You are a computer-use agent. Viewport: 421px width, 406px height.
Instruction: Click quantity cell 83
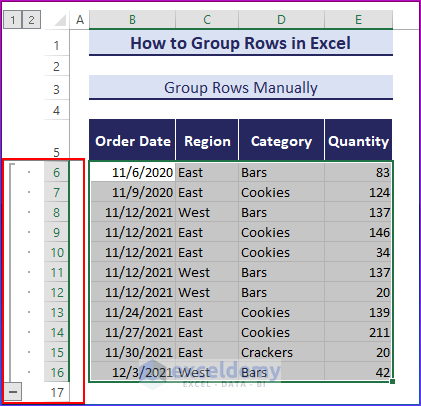pos(358,172)
